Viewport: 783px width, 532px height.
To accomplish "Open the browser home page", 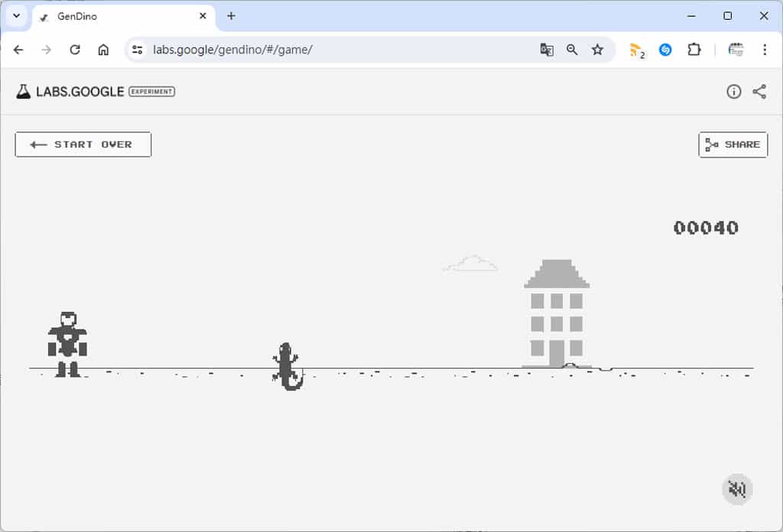I will [103, 50].
